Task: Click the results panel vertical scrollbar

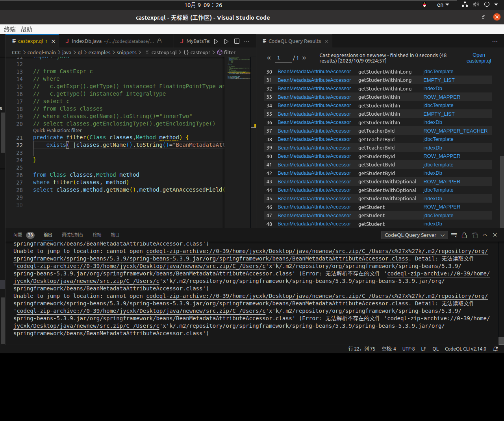Action: pyautogui.click(x=502, y=192)
